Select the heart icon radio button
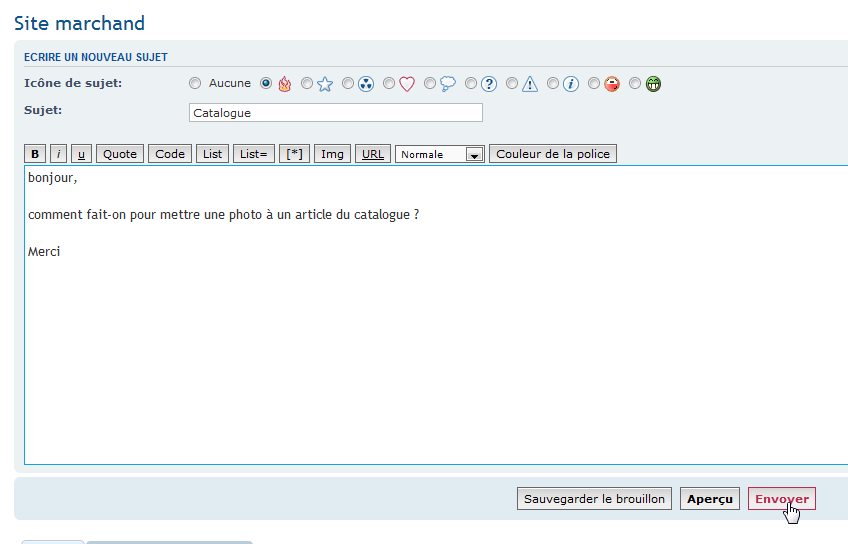848x544 pixels. tap(389, 83)
